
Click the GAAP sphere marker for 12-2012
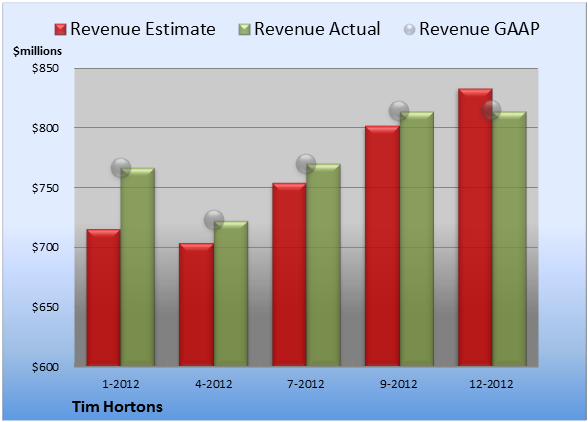491,110
